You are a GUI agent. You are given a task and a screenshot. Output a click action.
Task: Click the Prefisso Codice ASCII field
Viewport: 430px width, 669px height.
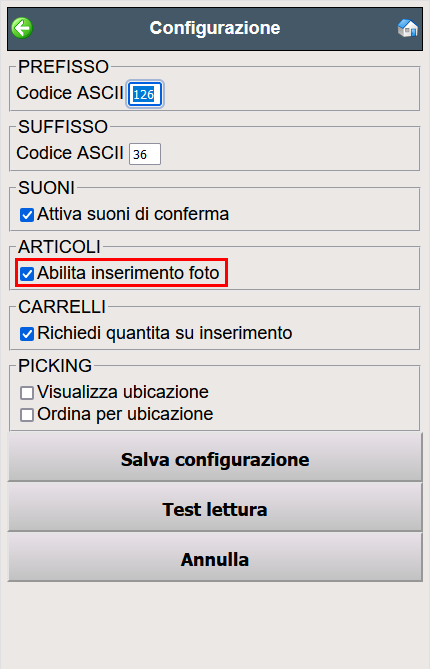(145, 94)
